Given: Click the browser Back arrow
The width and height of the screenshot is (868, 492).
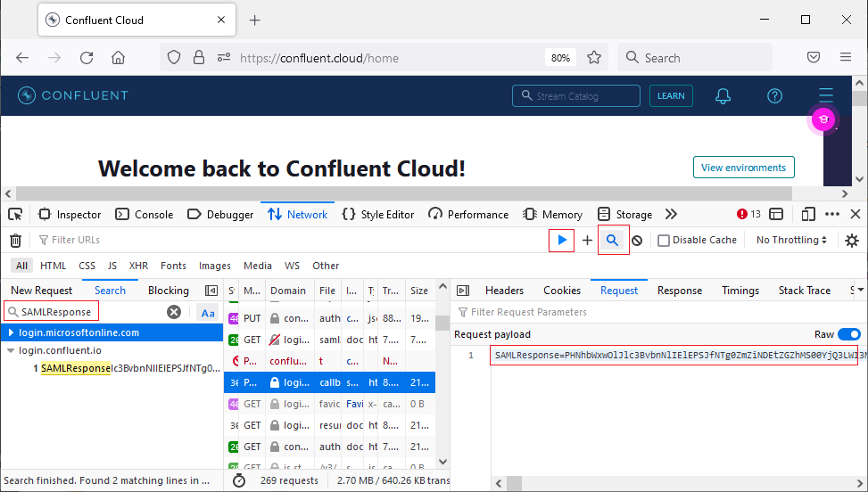Looking at the screenshot, I should pyautogui.click(x=22, y=58).
